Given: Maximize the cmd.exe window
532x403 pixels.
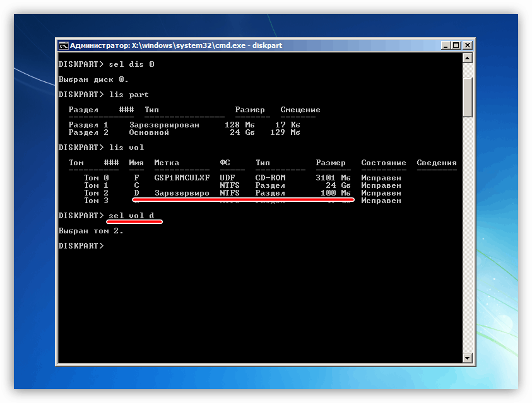Looking at the screenshot, I should tap(456, 45).
